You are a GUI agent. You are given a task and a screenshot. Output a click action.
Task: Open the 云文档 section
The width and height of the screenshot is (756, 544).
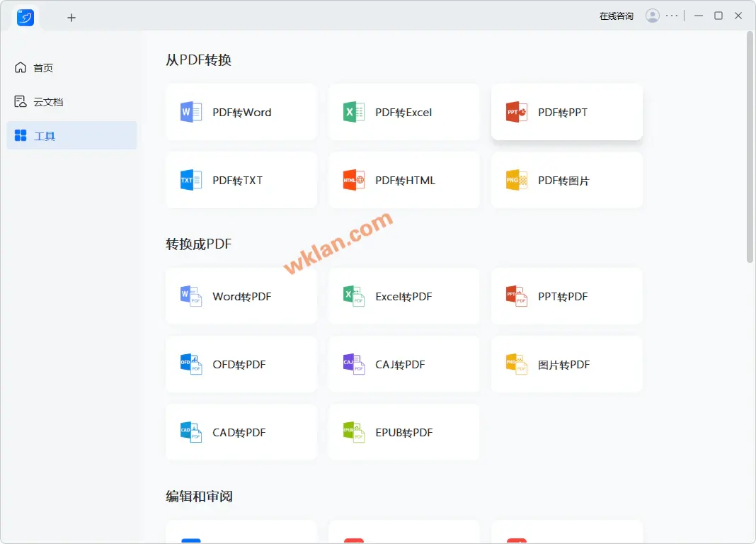71,102
